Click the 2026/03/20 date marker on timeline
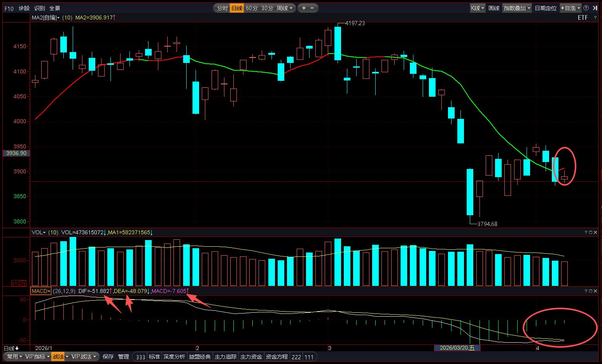The height and width of the screenshot is (364, 602). pyautogui.click(x=457, y=348)
